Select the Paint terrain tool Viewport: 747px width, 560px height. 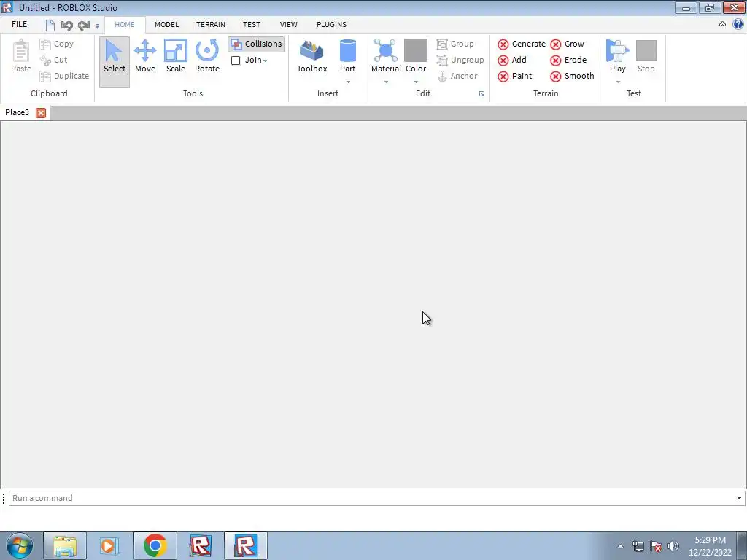coord(514,76)
